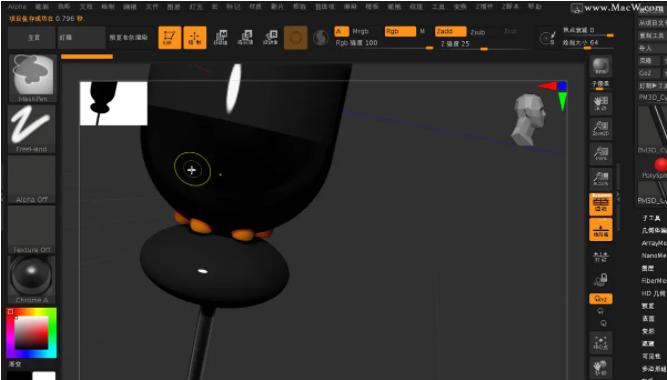Click the small Y-axis rotation icon below XYZ
This screenshot has height=380, width=667.
(x=601, y=311)
